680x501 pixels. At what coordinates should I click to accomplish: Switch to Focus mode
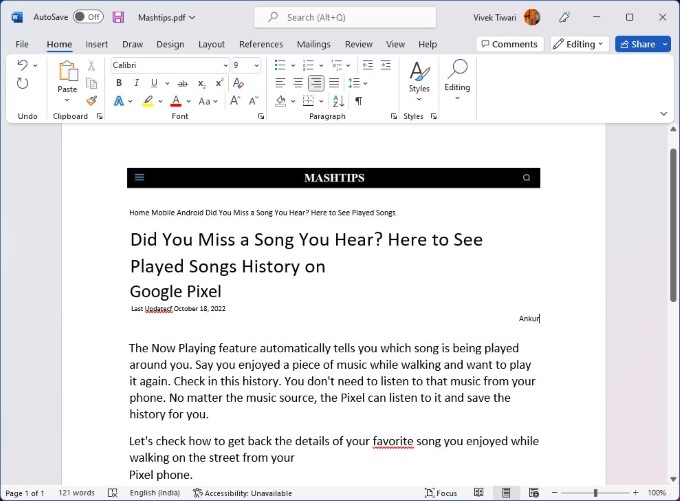441,493
